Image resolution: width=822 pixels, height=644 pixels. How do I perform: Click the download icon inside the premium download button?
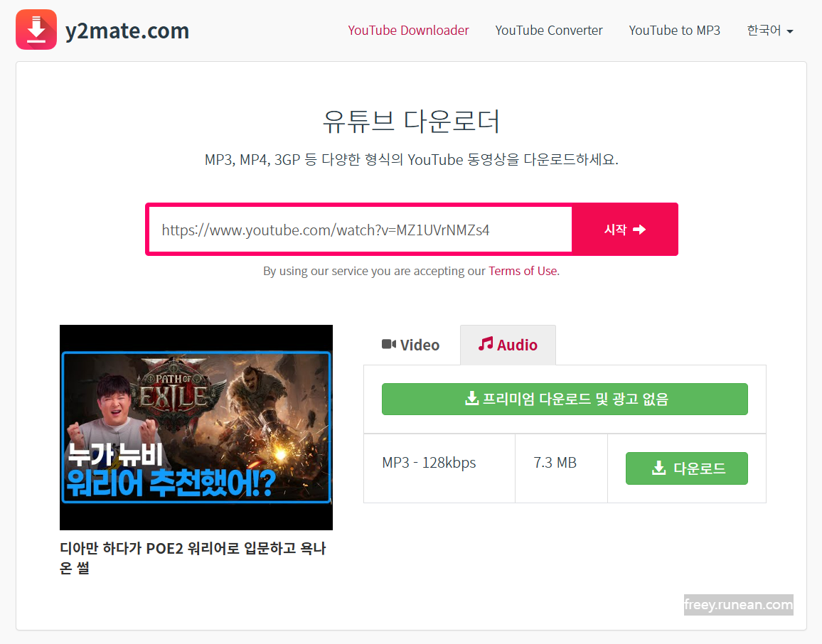pyautogui.click(x=471, y=399)
